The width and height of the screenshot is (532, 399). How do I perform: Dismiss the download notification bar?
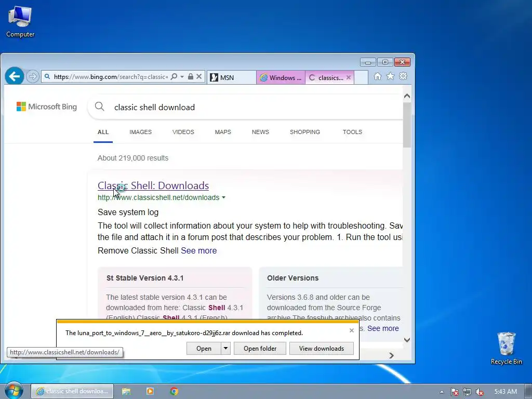click(x=352, y=330)
